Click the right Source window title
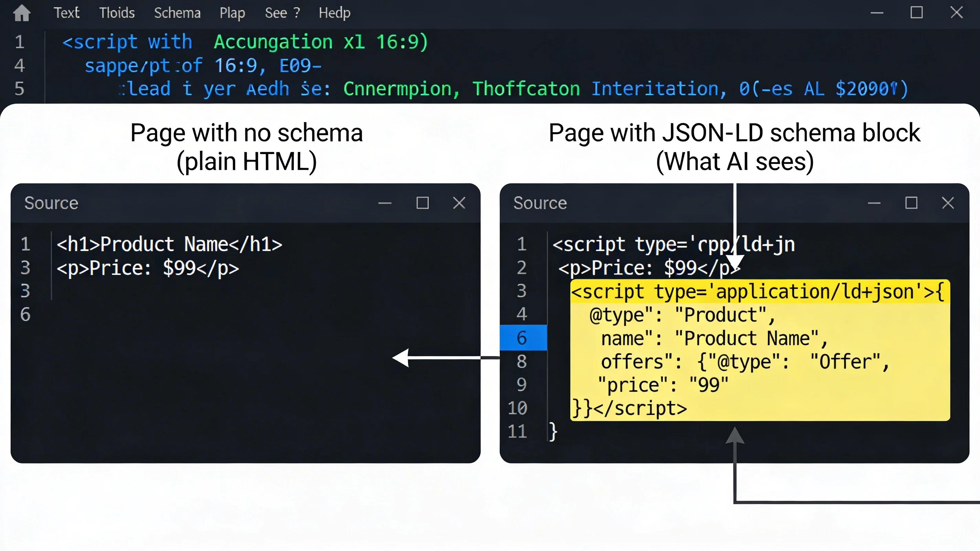This screenshot has height=551, width=980. [540, 203]
